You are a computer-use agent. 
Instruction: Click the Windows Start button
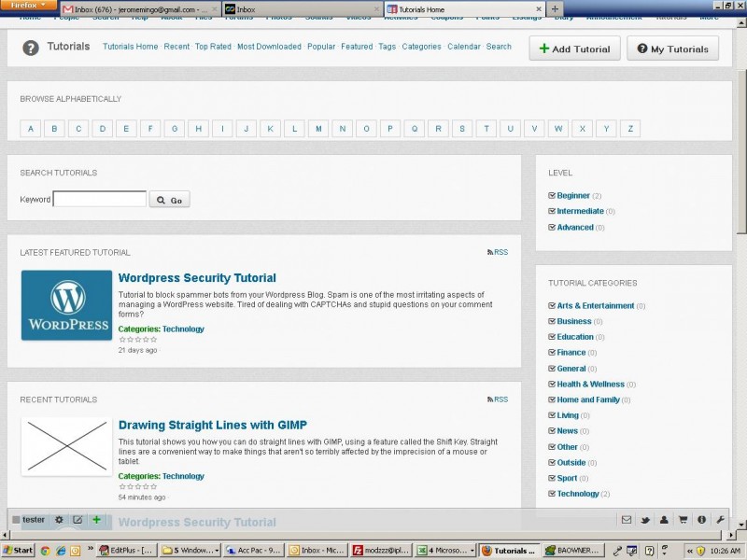(18, 551)
